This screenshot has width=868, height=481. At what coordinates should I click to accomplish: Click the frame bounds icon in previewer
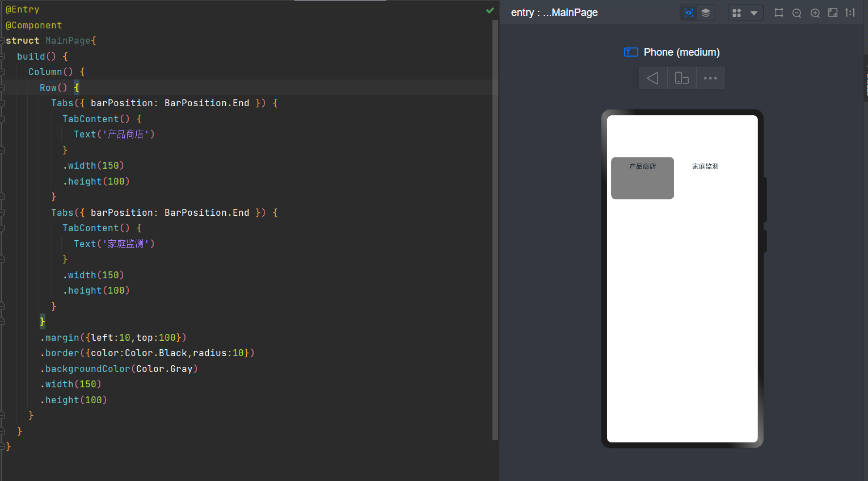779,13
